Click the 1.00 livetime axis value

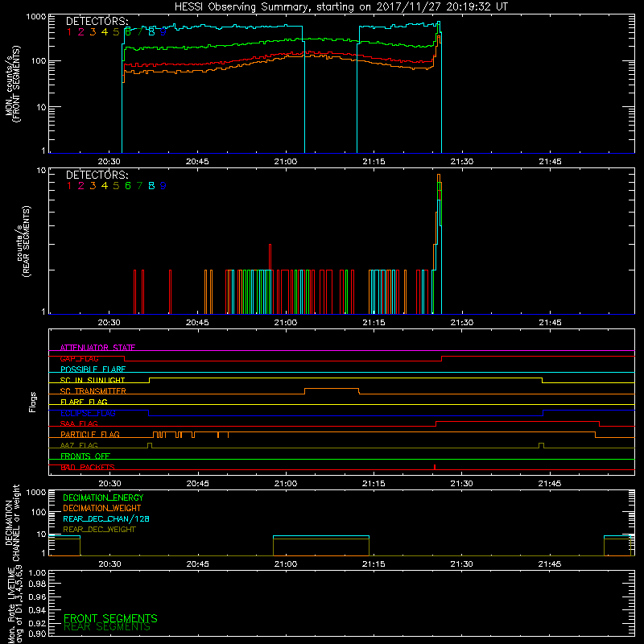click(x=37, y=572)
